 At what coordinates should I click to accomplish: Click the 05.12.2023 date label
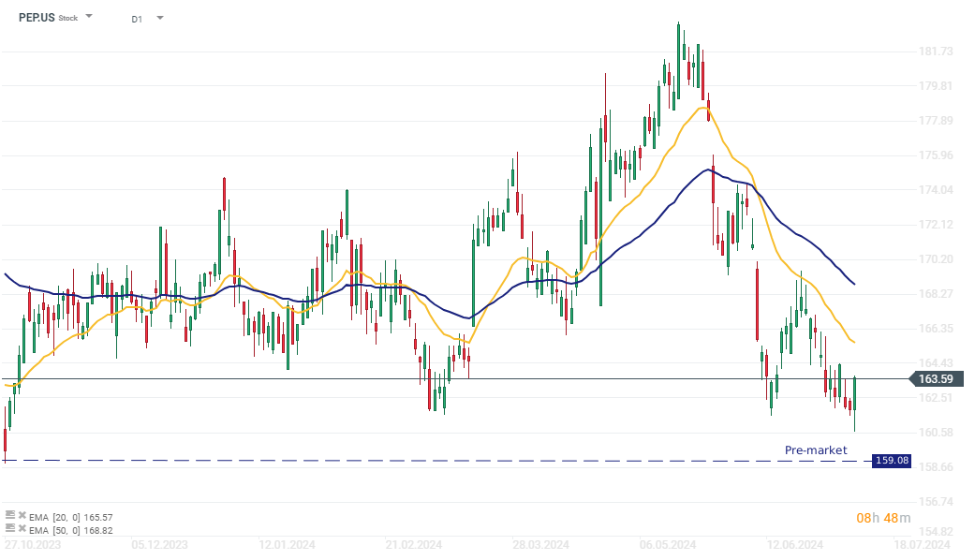pyautogui.click(x=160, y=545)
